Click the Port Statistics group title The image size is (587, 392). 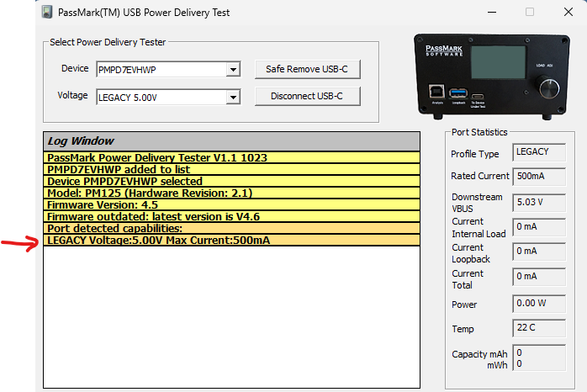479,132
